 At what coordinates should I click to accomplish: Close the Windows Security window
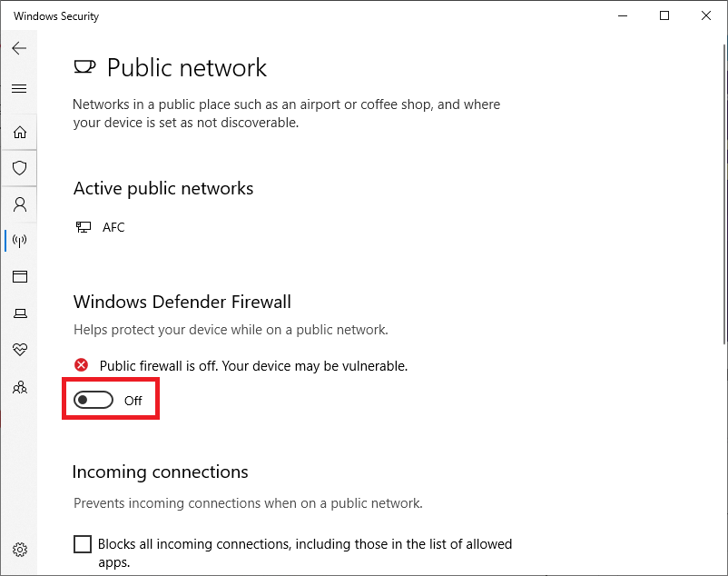[706, 15]
